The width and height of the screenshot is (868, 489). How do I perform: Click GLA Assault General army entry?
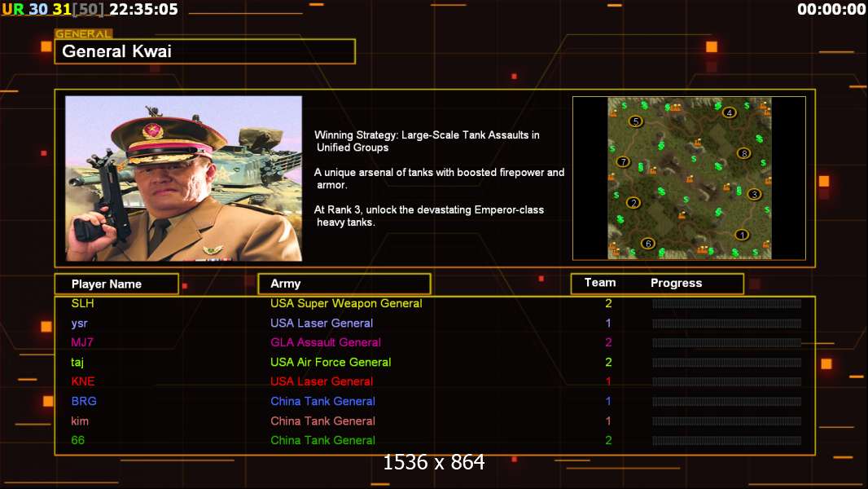click(326, 342)
